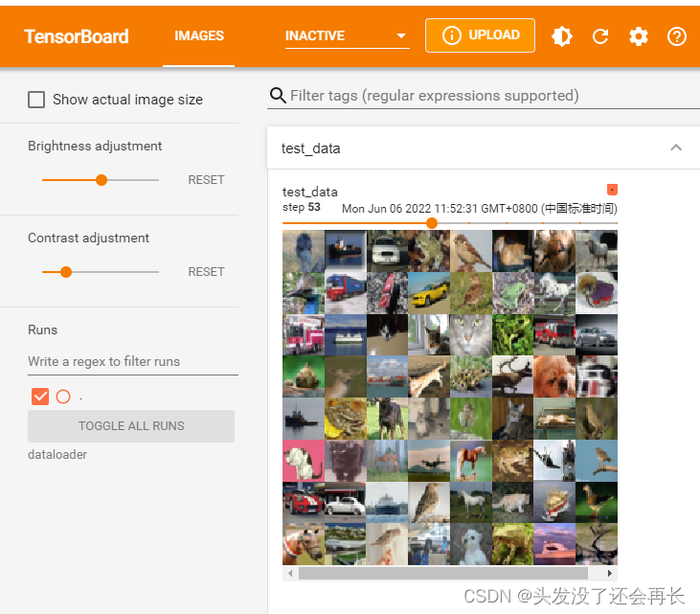This screenshot has height=614, width=700.
Task: Click the info icon inside the Upload button
Action: point(451,35)
